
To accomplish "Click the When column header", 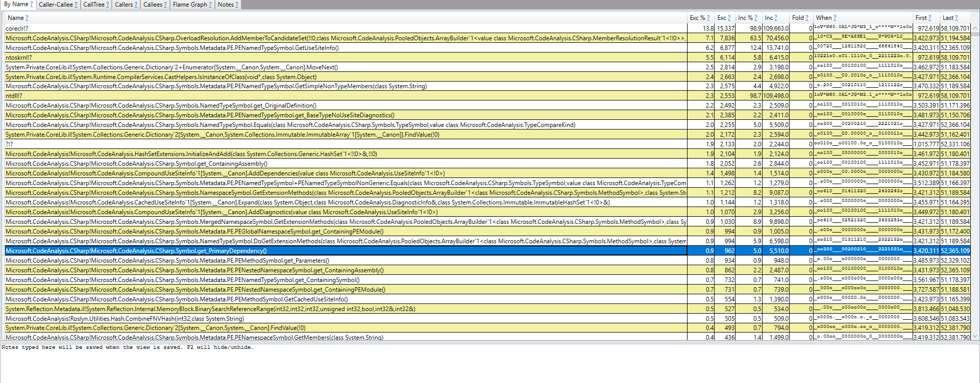I will point(824,18).
